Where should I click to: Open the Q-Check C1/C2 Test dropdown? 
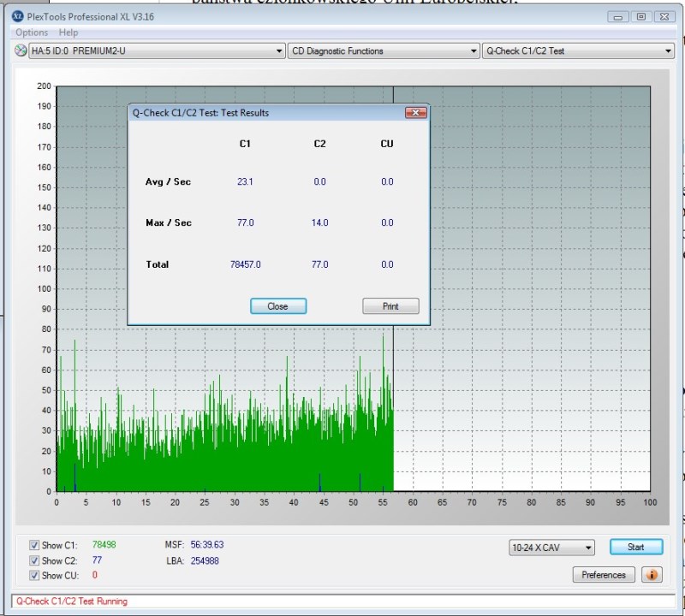point(579,50)
